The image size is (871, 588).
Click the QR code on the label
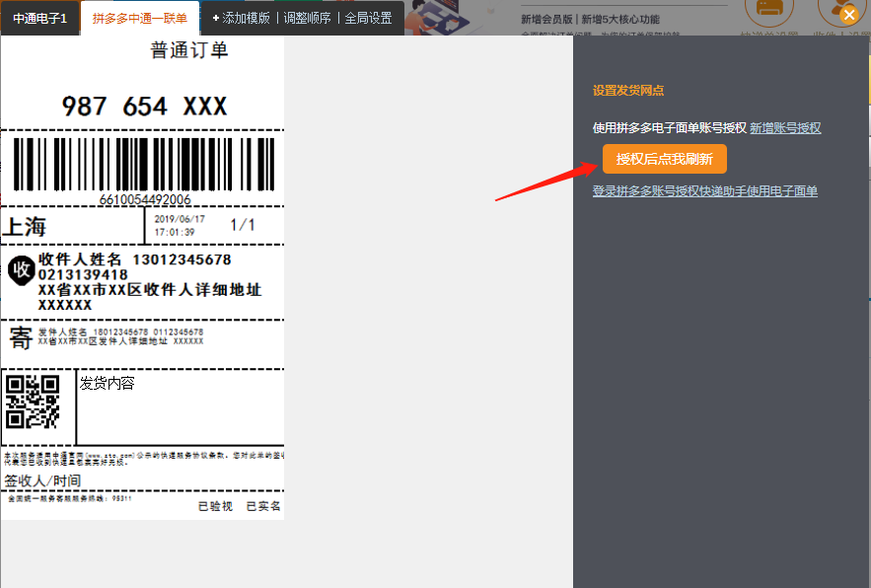[x=33, y=402]
